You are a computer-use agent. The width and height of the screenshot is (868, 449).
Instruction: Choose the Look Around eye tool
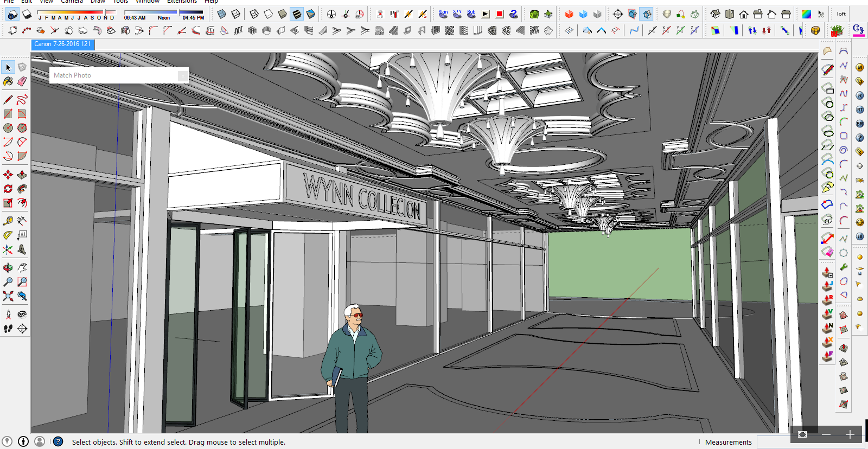click(22, 315)
